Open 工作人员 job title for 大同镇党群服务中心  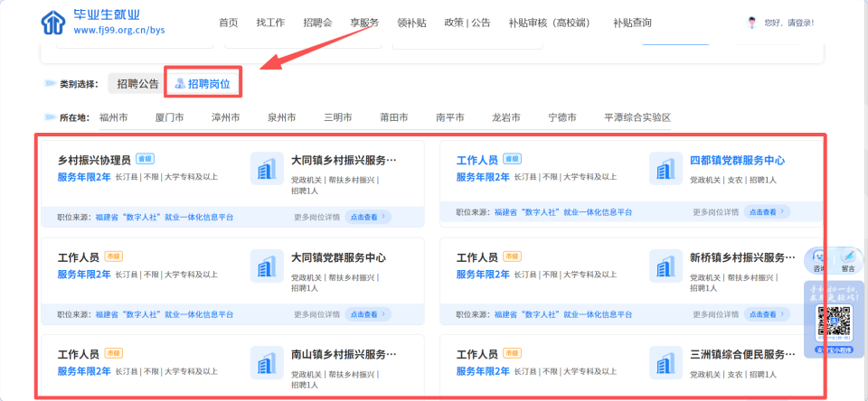78,257
